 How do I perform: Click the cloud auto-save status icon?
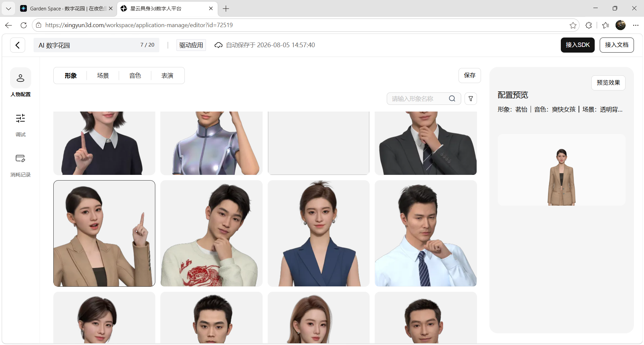[x=218, y=45]
